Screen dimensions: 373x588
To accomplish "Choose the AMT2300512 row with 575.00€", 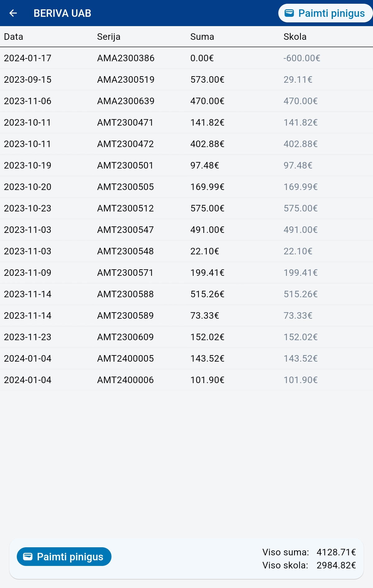I will click(186, 208).
